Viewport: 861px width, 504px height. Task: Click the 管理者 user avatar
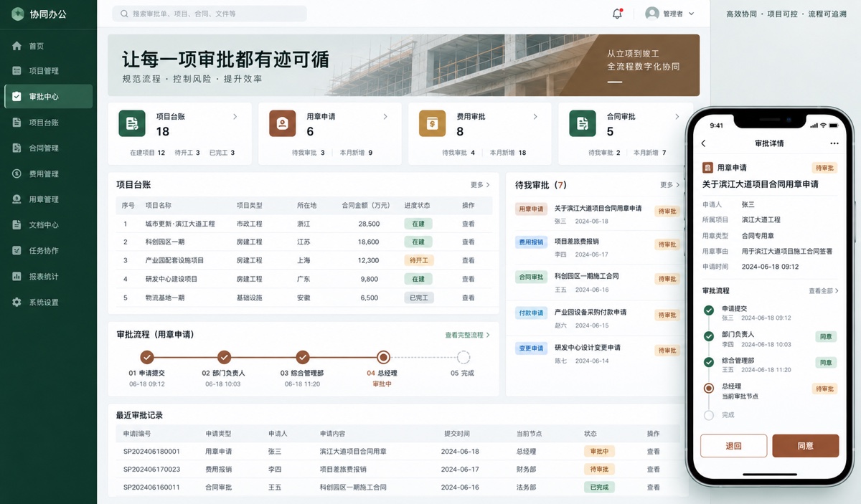652,14
